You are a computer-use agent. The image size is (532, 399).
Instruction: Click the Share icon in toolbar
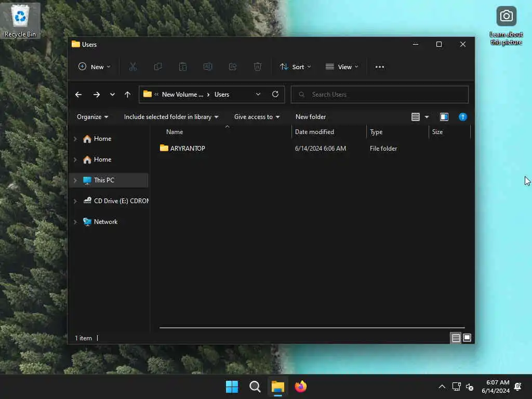(233, 67)
